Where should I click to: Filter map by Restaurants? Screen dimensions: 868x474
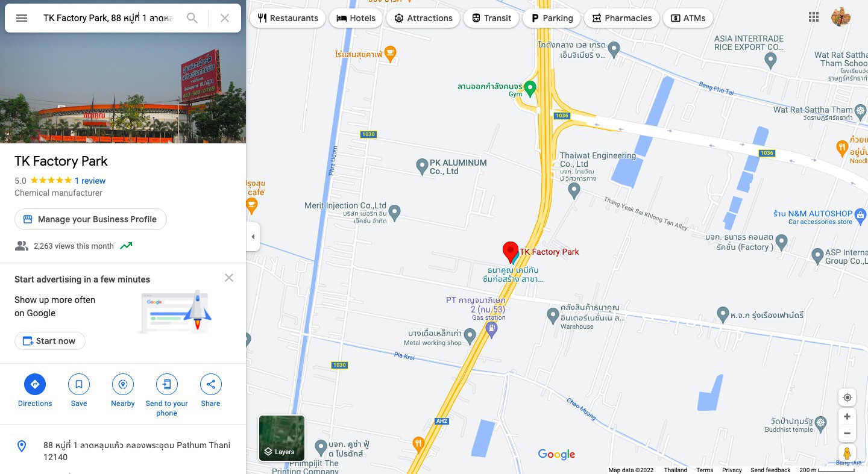[x=288, y=18]
